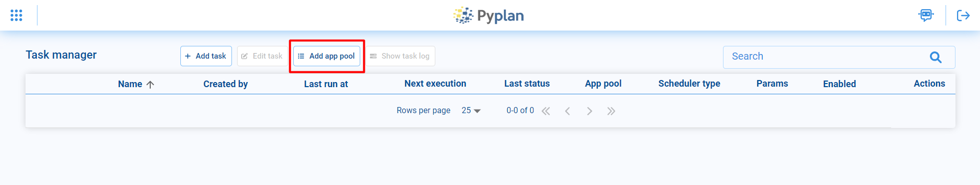Click the Edit task button
Image resolution: width=980 pixels, height=185 pixels.
pyautogui.click(x=262, y=56)
